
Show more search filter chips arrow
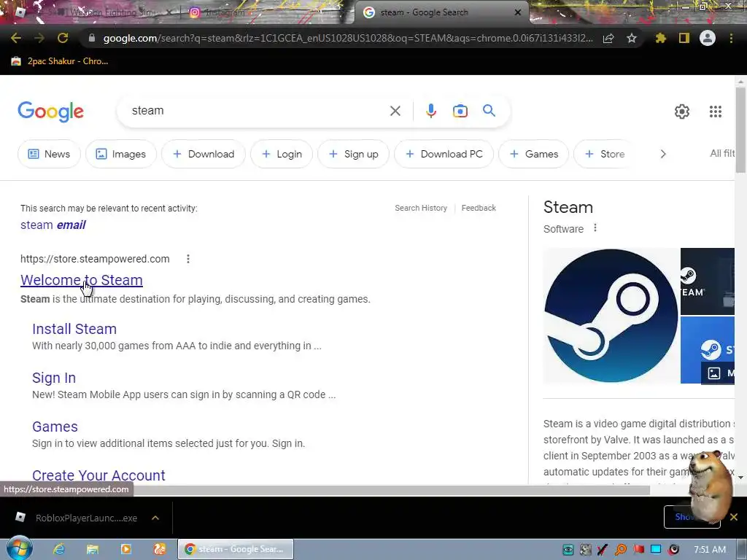pos(662,154)
